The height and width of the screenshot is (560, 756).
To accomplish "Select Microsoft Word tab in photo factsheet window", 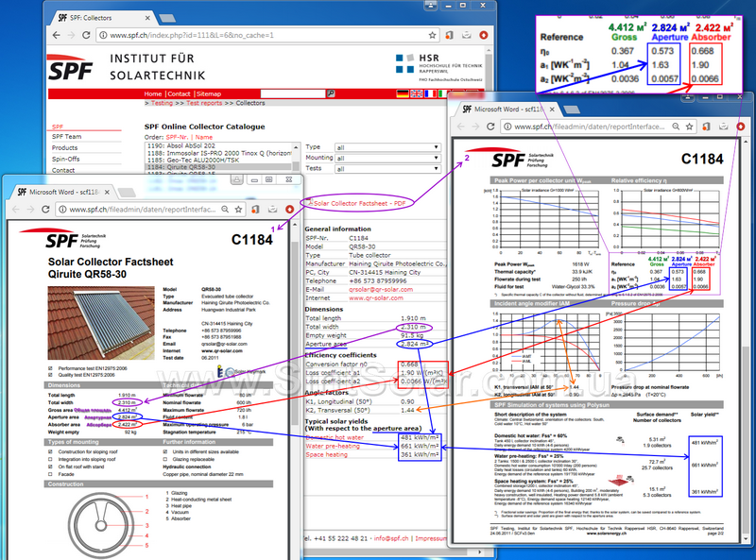I will [x=64, y=192].
